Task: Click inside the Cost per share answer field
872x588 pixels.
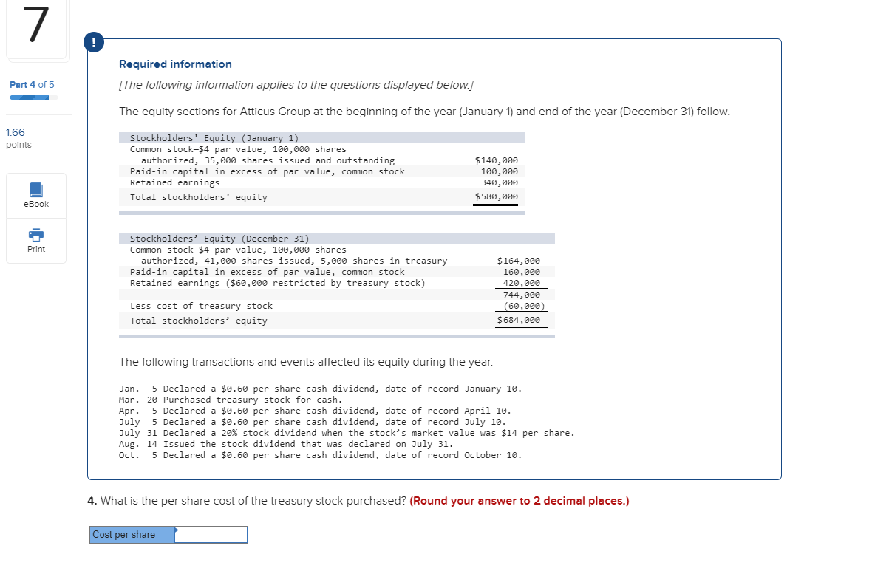Action: 211,534
